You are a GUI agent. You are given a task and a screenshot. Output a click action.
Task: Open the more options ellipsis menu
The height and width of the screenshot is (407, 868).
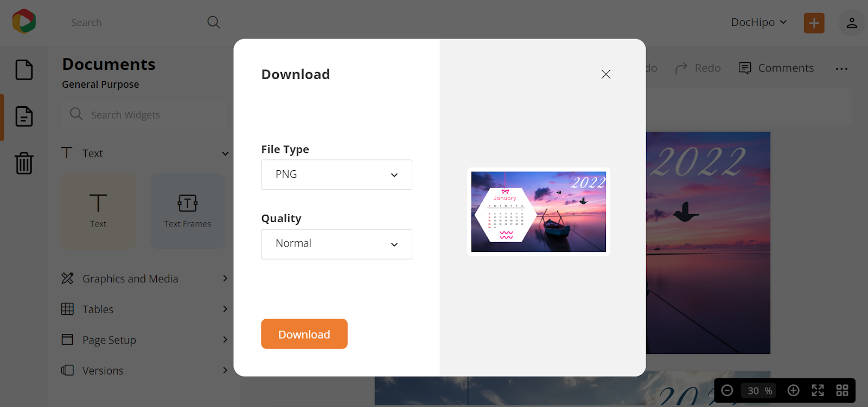841,69
